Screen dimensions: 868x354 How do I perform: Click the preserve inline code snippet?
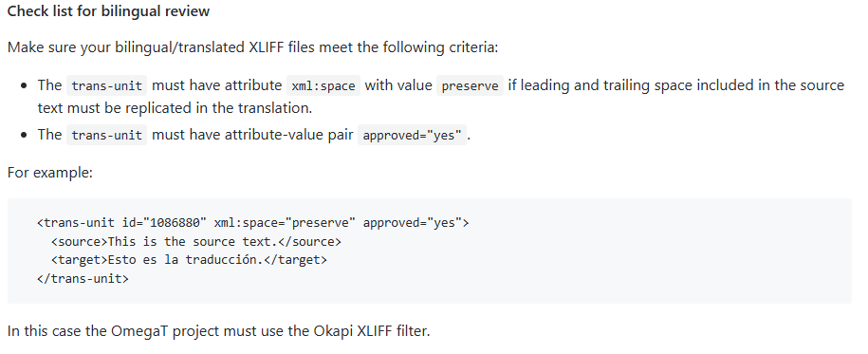pyautogui.click(x=470, y=85)
